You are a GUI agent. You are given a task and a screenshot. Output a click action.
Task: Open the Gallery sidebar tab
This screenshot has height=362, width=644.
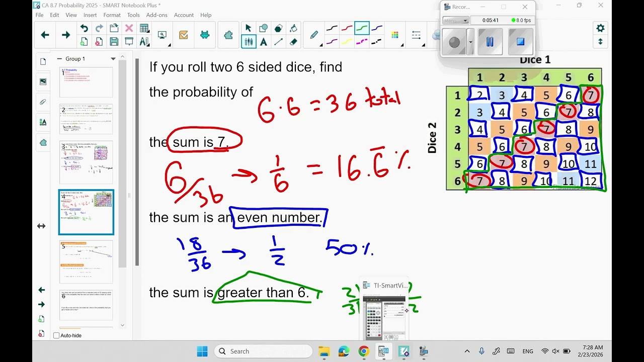pos(43,81)
